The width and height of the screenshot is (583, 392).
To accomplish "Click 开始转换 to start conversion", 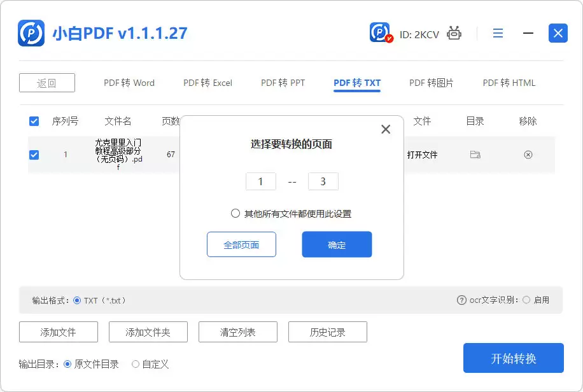I will 513,358.
